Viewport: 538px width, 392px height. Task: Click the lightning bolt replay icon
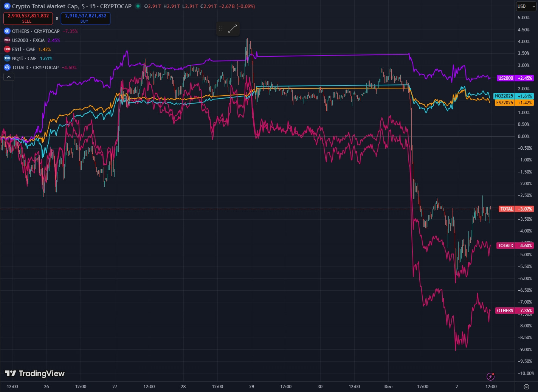click(x=490, y=376)
